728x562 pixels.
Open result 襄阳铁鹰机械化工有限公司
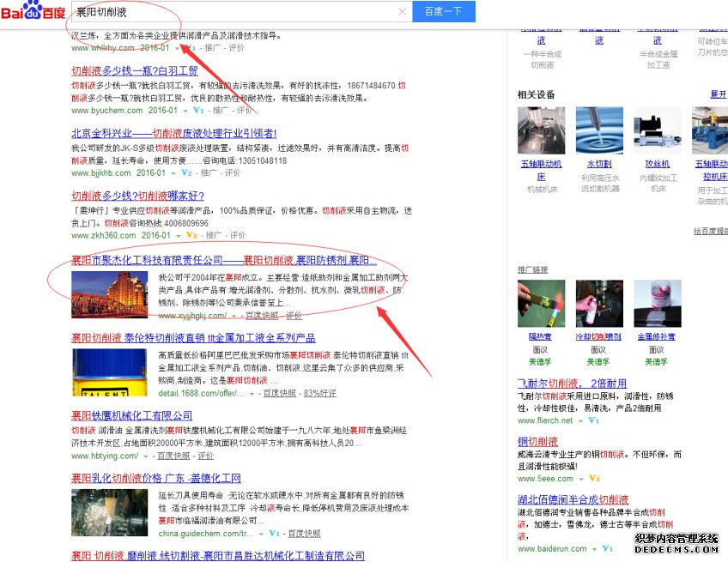[132, 415]
